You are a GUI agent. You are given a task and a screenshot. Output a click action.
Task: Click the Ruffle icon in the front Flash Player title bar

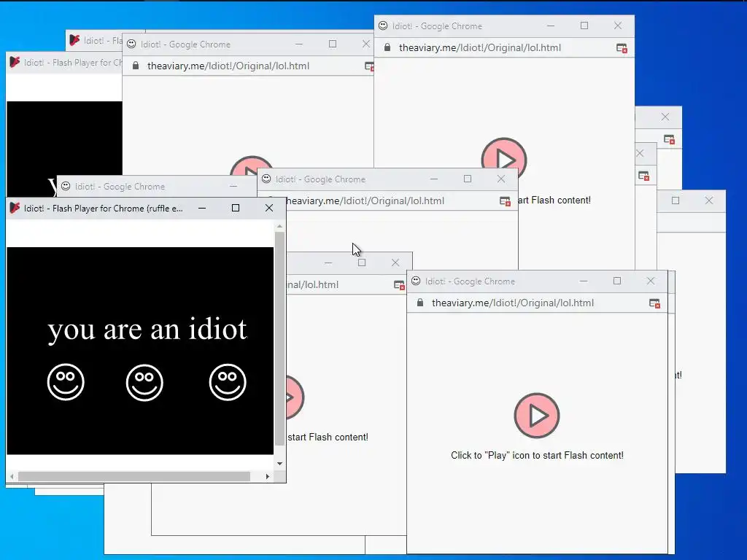tap(15, 208)
